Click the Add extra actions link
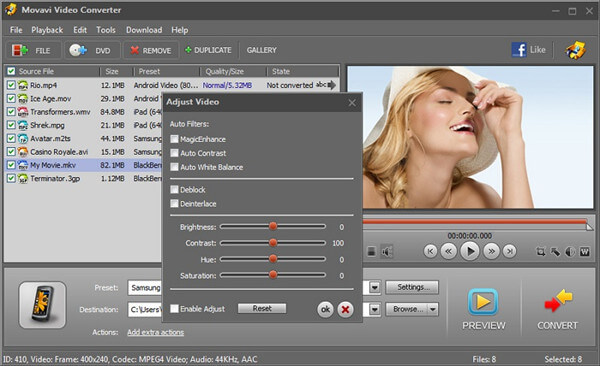This screenshot has width=600, height=366. point(155,332)
